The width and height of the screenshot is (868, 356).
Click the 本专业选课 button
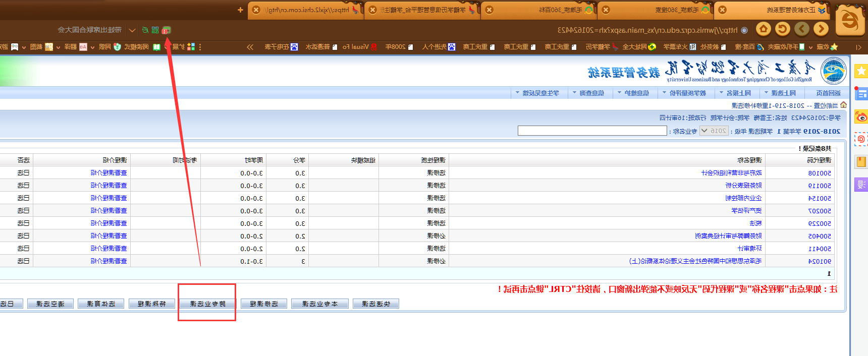320,304
